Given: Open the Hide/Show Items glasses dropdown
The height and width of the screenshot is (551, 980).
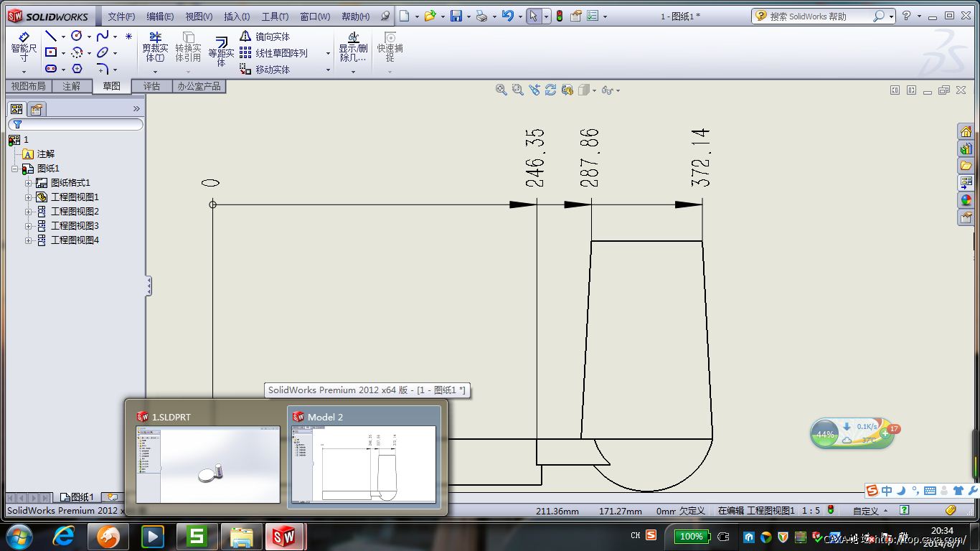Looking at the screenshot, I should (x=608, y=90).
